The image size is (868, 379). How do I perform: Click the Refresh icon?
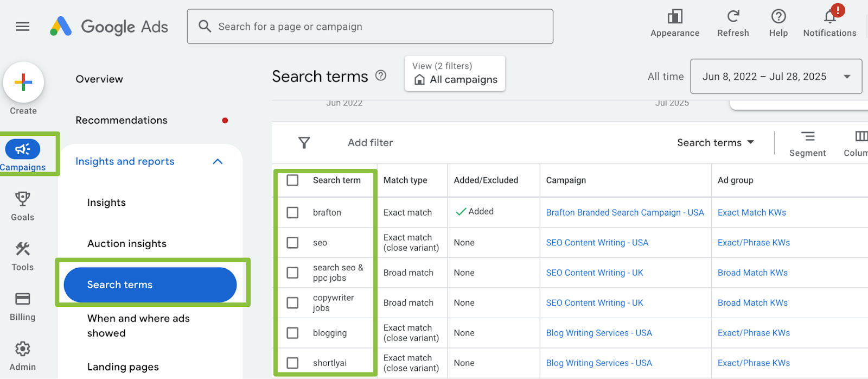(733, 17)
